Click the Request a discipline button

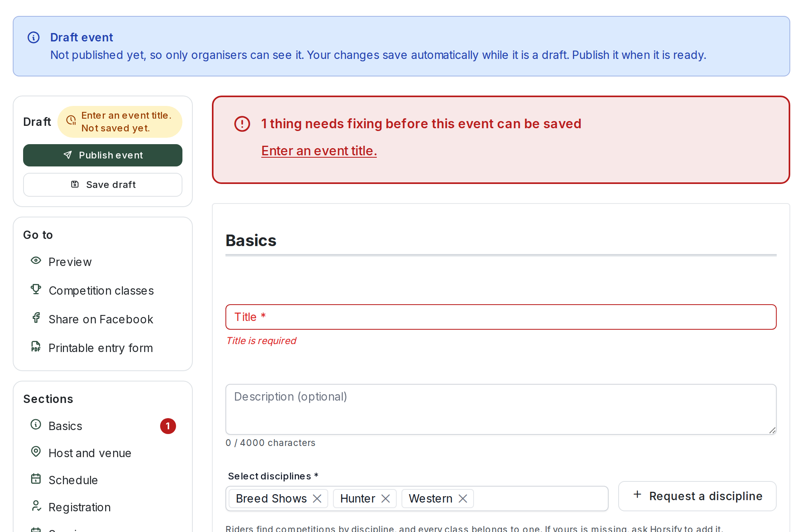coord(697,496)
